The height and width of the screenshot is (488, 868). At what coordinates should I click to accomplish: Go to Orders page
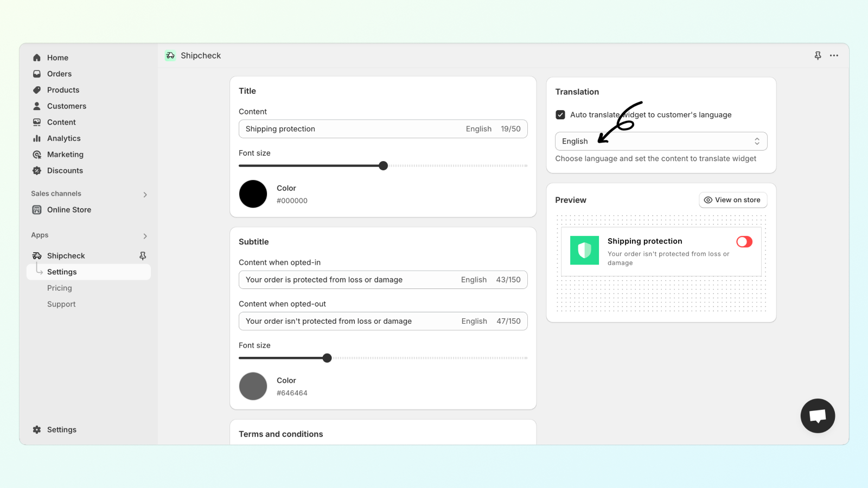pyautogui.click(x=59, y=74)
